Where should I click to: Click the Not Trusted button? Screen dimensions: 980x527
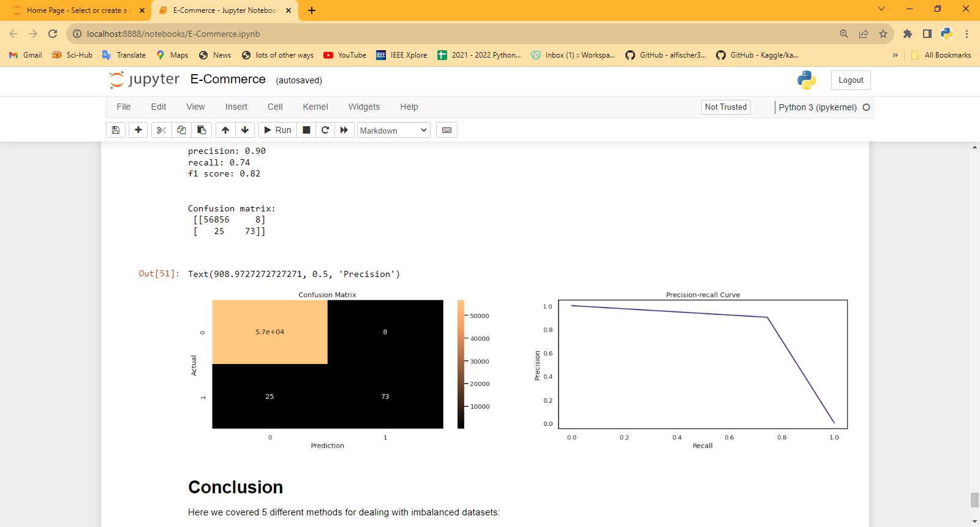[x=726, y=107]
